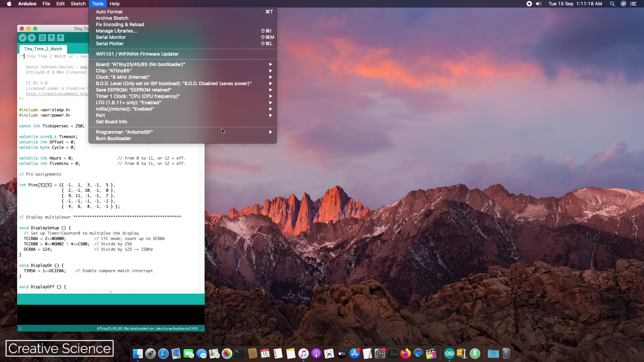Click the volume icon in menu bar

[x=539, y=4]
